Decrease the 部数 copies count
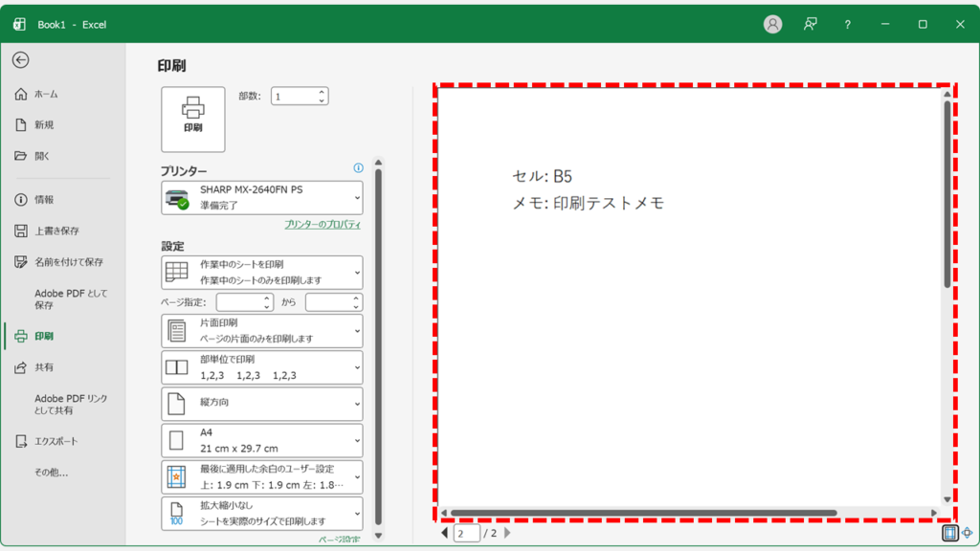 (x=322, y=100)
